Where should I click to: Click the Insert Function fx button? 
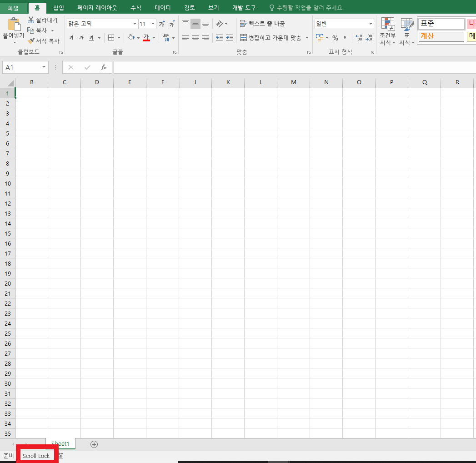pyautogui.click(x=104, y=67)
